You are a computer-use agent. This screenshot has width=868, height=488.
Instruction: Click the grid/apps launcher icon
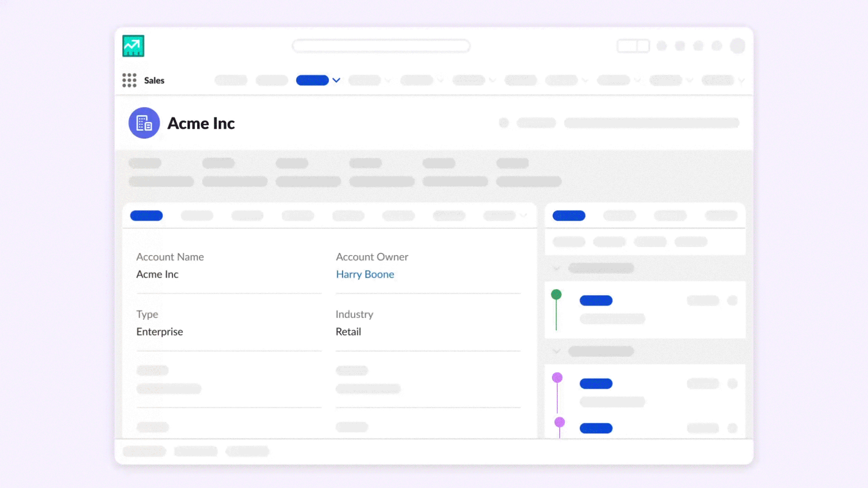tap(129, 80)
